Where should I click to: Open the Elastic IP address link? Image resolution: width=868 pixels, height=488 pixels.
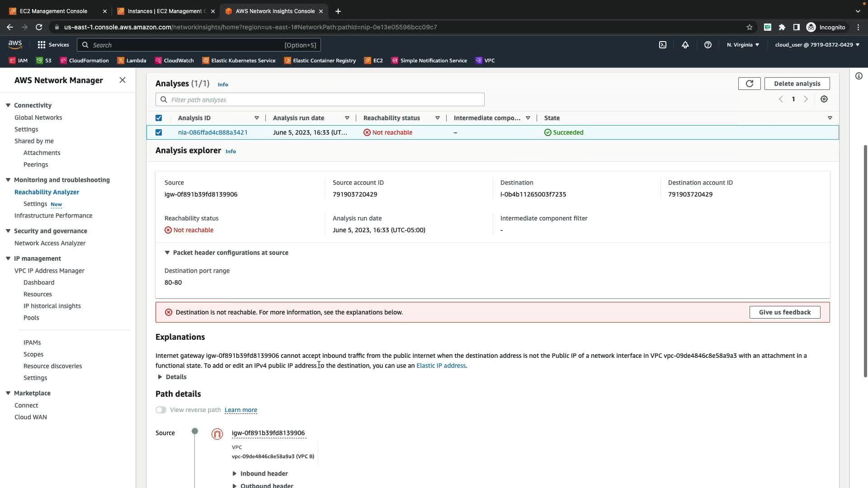point(441,366)
